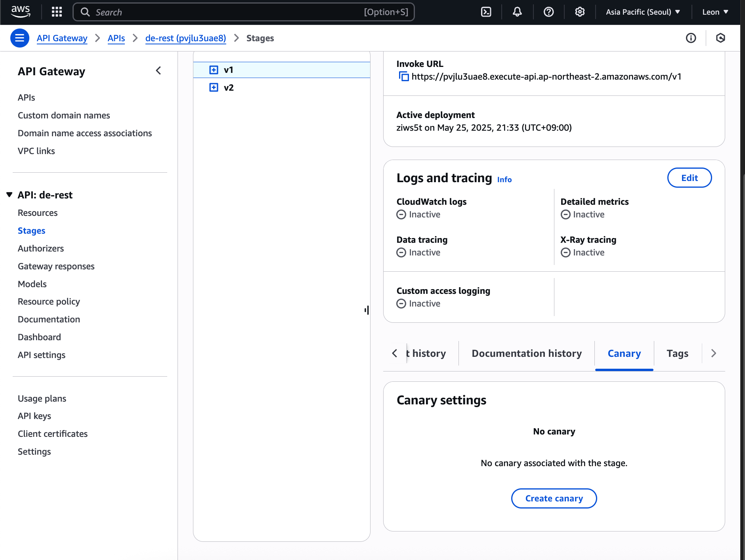Image resolution: width=745 pixels, height=560 pixels.
Task: Open the AWS CloudShell icon
Action: click(x=486, y=12)
